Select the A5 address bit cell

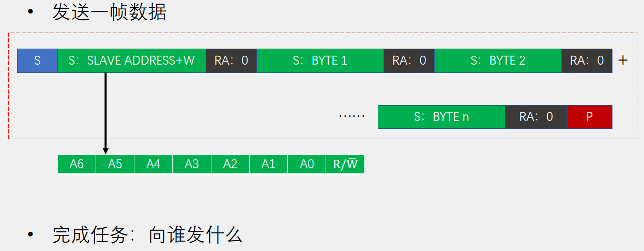tap(115, 165)
